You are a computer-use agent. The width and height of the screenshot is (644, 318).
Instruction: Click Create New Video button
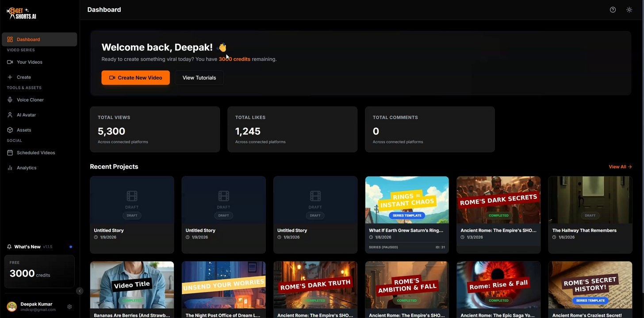[135, 78]
